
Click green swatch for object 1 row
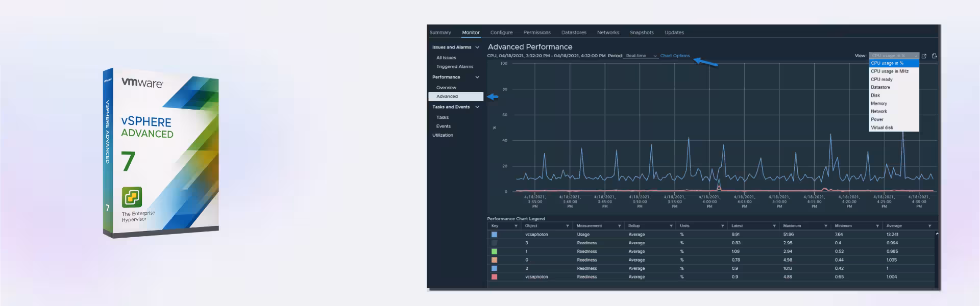coord(494,251)
